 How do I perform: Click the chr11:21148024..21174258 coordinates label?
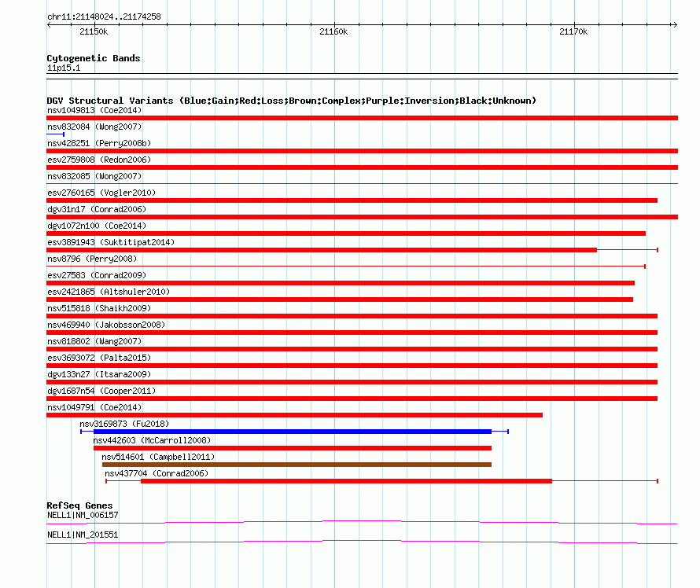click(104, 17)
